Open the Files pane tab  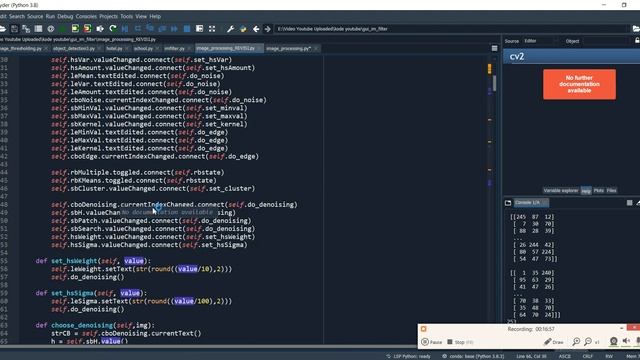pos(611,191)
